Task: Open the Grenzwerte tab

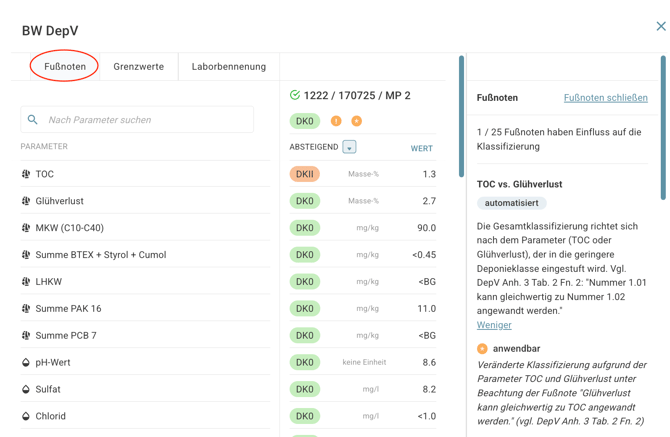Action: point(138,66)
